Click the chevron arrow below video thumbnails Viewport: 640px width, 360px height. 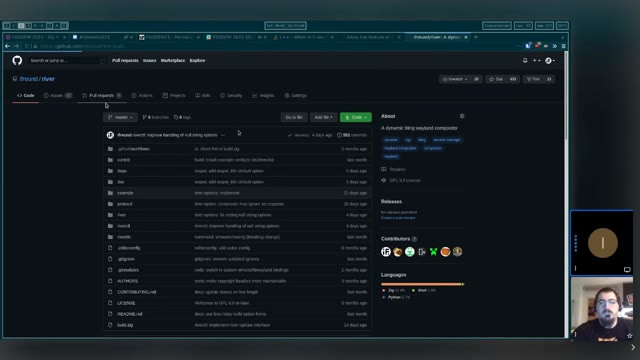(x=633, y=347)
